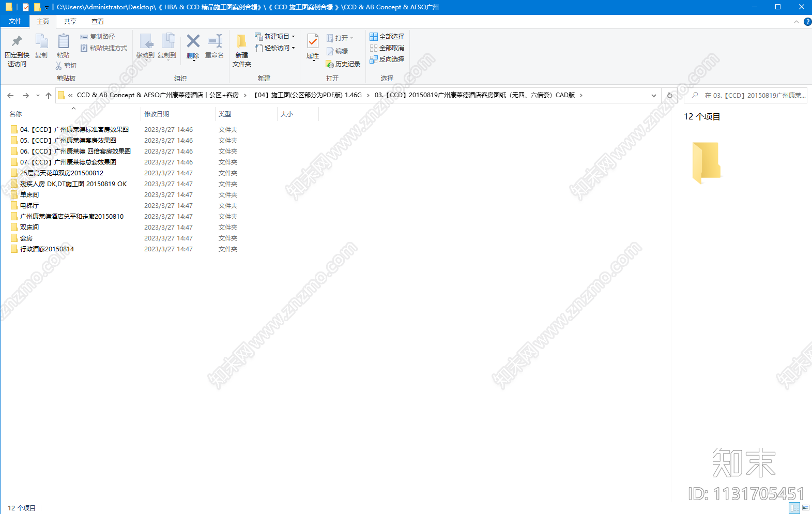Open the recent locations dropdown arrow
Viewport: 812px width, 514px height.
tap(38, 95)
